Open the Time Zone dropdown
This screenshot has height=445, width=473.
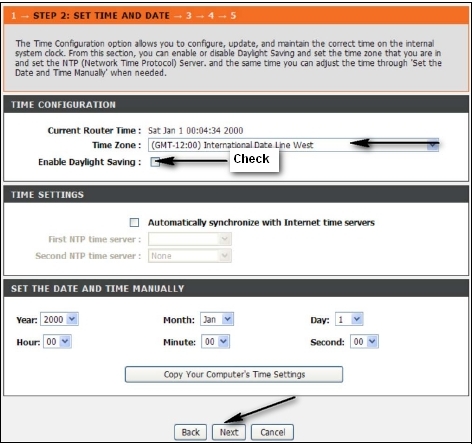[293, 145]
